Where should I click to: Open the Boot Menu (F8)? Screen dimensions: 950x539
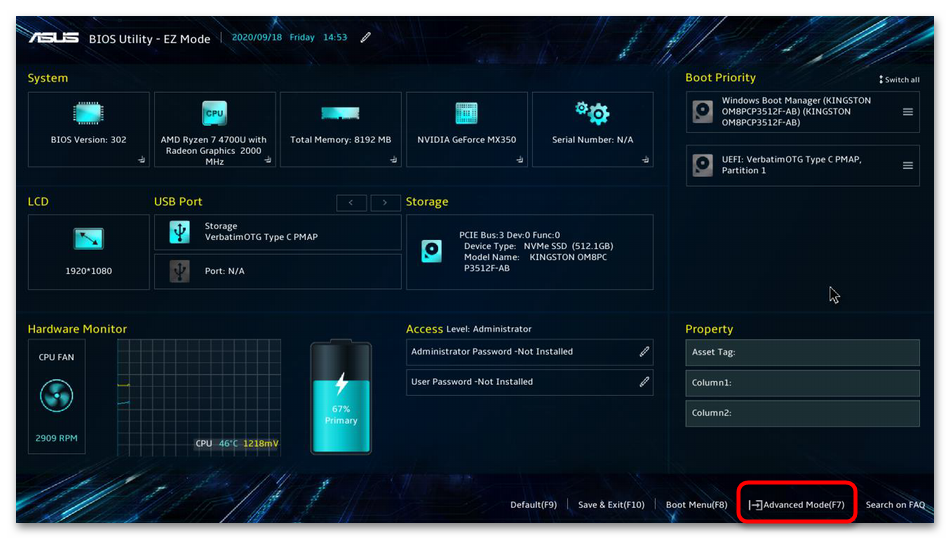coord(696,505)
